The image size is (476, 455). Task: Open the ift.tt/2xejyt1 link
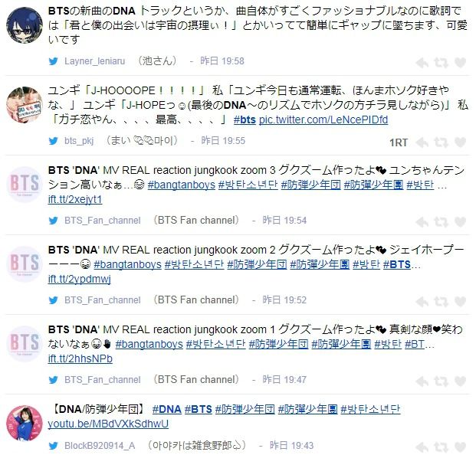(75, 199)
